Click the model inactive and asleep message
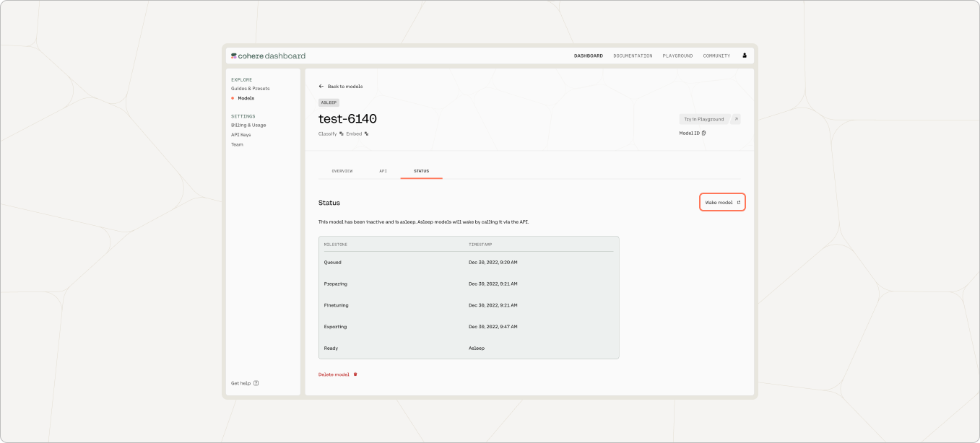The width and height of the screenshot is (980, 443). tap(424, 221)
